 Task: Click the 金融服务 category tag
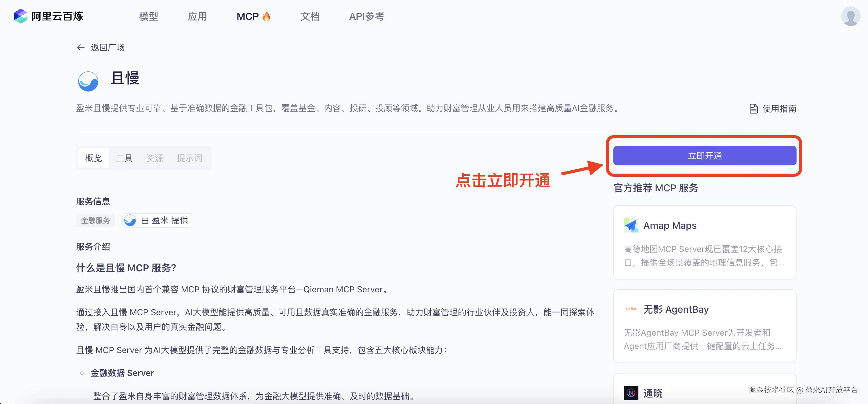pyautogui.click(x=95, y=221)
